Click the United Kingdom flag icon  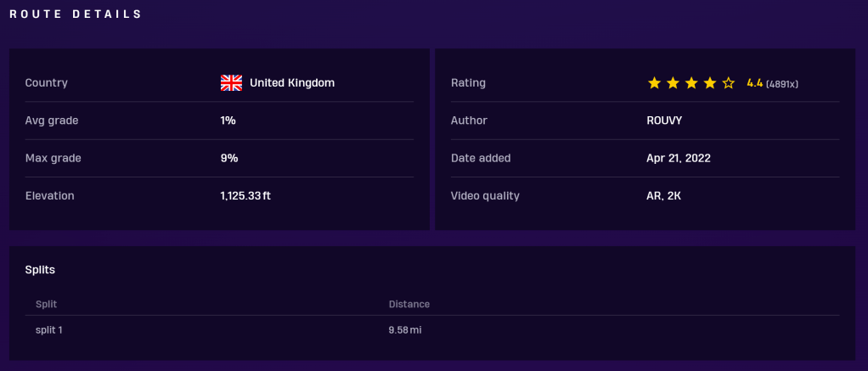[x=231, y=82]
